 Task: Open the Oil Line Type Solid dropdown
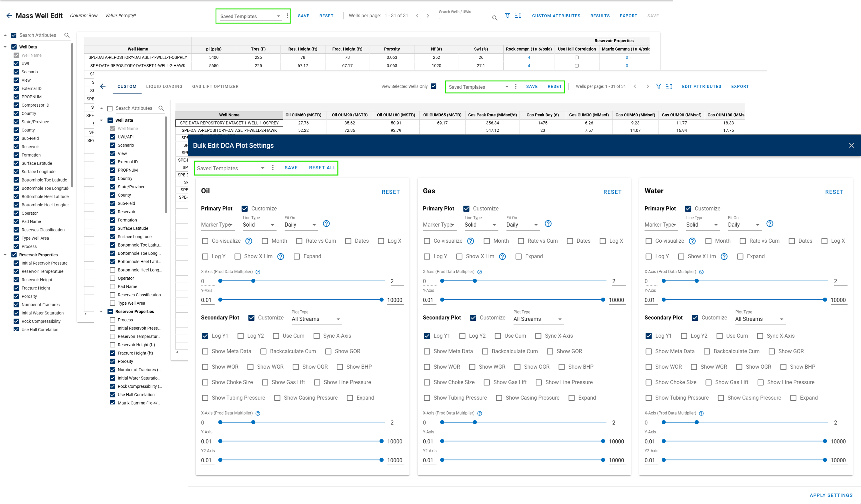click(x=258, y=225)
